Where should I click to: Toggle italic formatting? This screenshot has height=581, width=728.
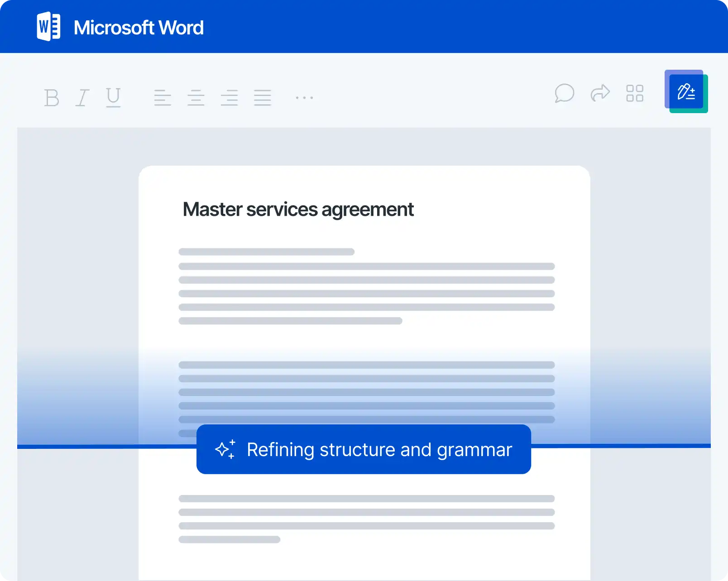pyautogui.click(x=82, y=97)
